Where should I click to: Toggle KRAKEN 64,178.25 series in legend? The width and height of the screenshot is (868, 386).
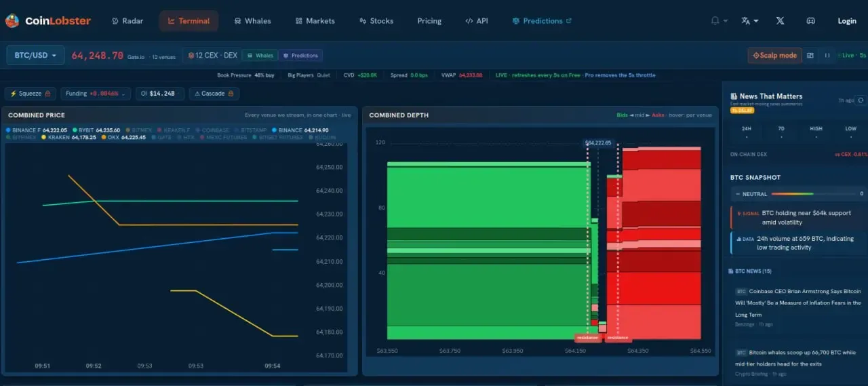tap(68, 137)
